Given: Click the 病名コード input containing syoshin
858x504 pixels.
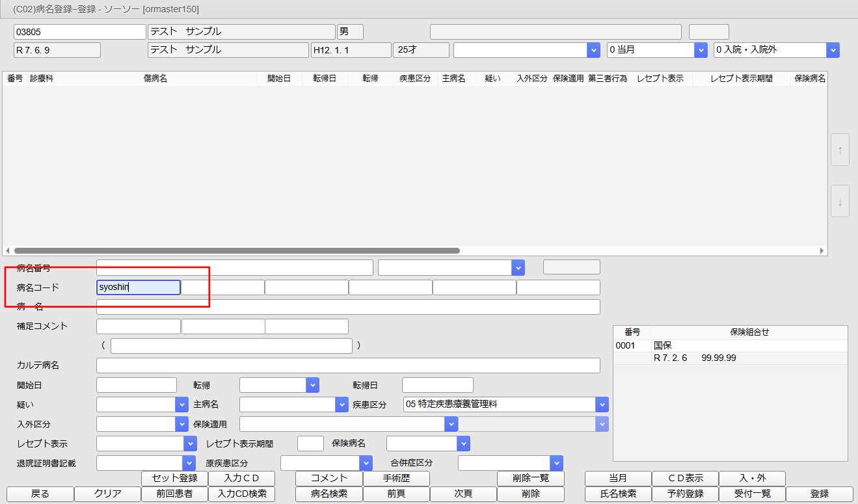Looking at the screenshot, I should (x=138, y=287).
